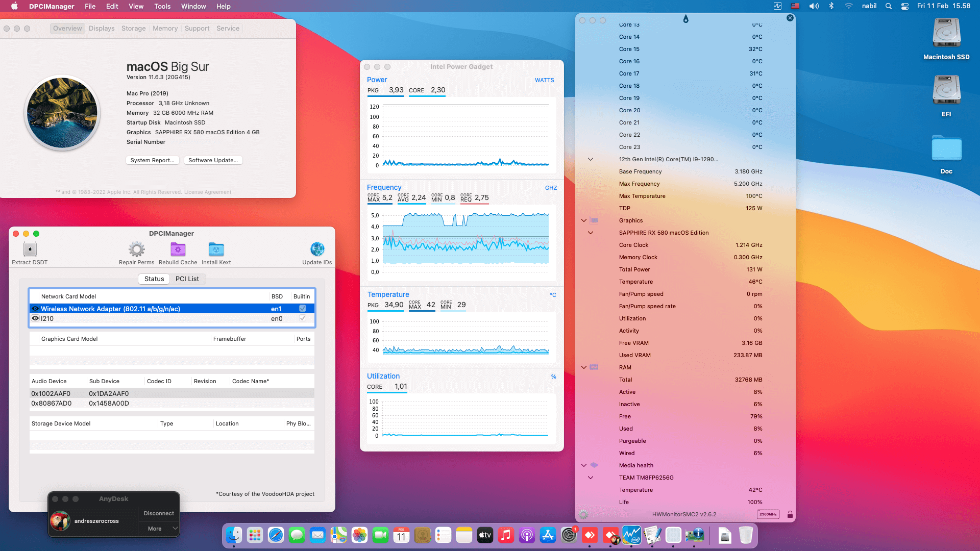This screenshot has height=551, width=980.
Task: Click the Extract DSDT icon
Action: (x=30, y=249)
